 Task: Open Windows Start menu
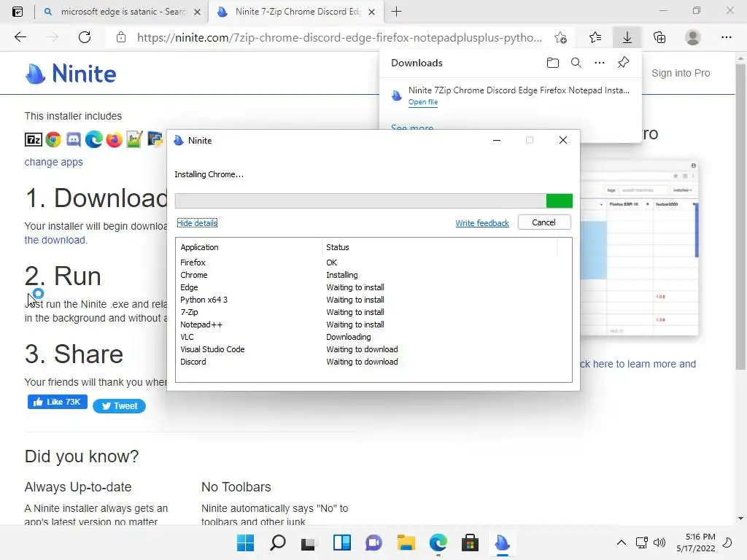(x=245, y=542)
